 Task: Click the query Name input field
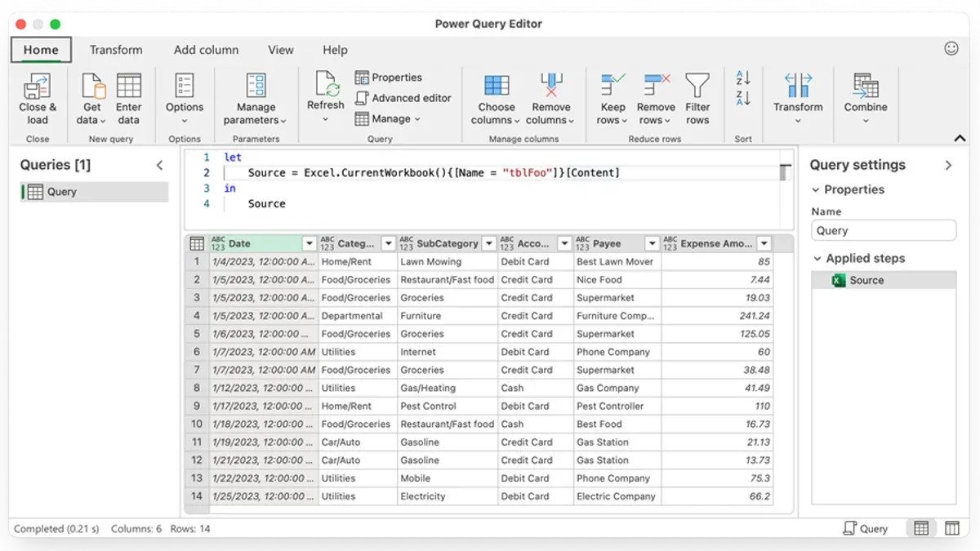pos(883,230)
